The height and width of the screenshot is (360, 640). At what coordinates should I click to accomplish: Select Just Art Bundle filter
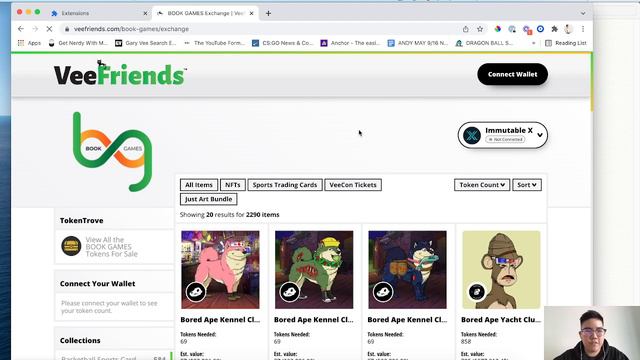point(209,199)
